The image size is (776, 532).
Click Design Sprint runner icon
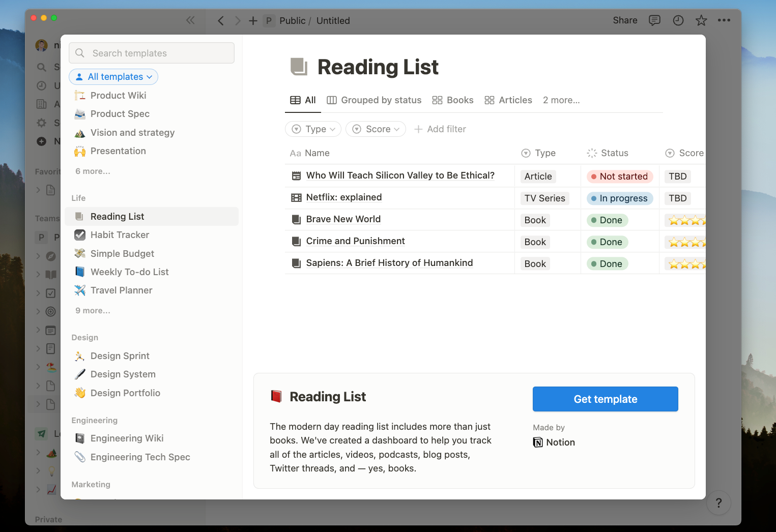point(80,356)
